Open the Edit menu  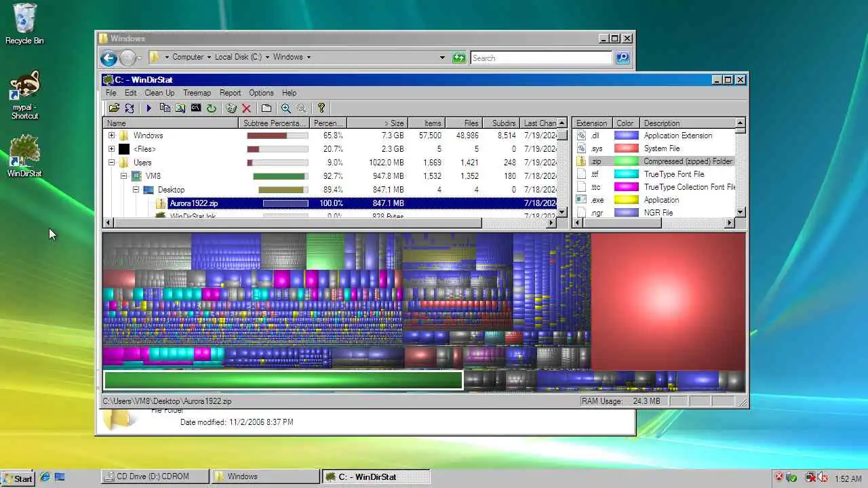[x=131, y=93]
